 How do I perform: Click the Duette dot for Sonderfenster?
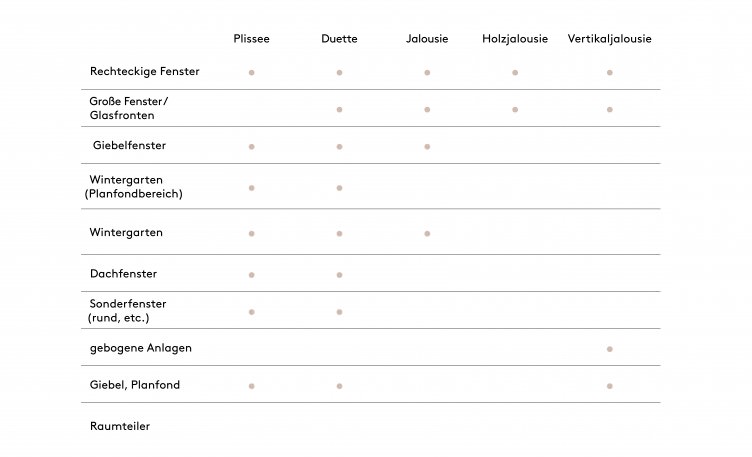point(339,312)
